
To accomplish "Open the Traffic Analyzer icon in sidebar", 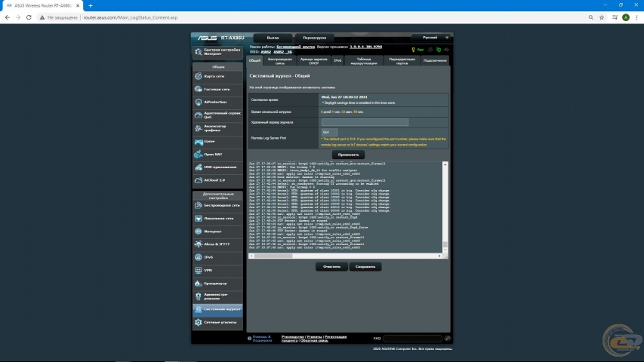I will pos(199,128).
